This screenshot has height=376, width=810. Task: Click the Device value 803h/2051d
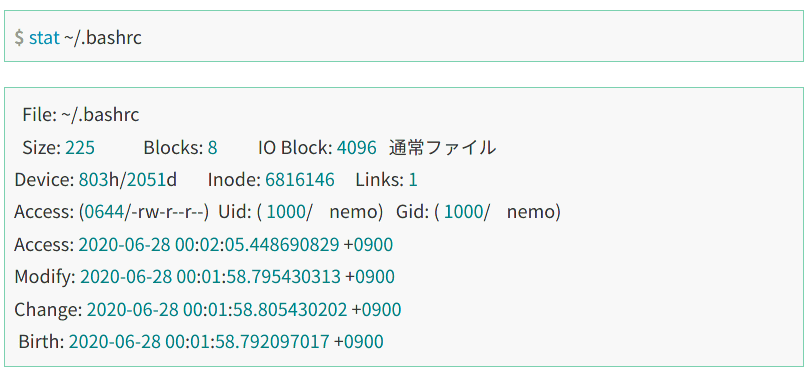[128, 180]
